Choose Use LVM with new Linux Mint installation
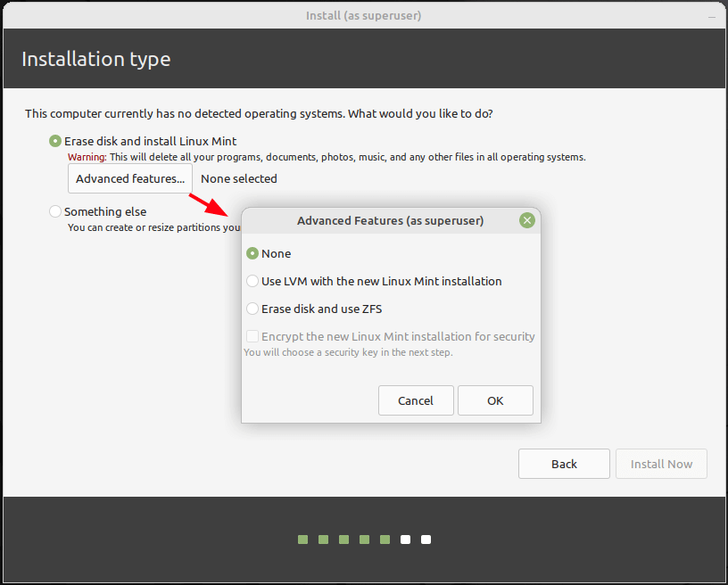 pyautogui.click(x=252, y=282)
